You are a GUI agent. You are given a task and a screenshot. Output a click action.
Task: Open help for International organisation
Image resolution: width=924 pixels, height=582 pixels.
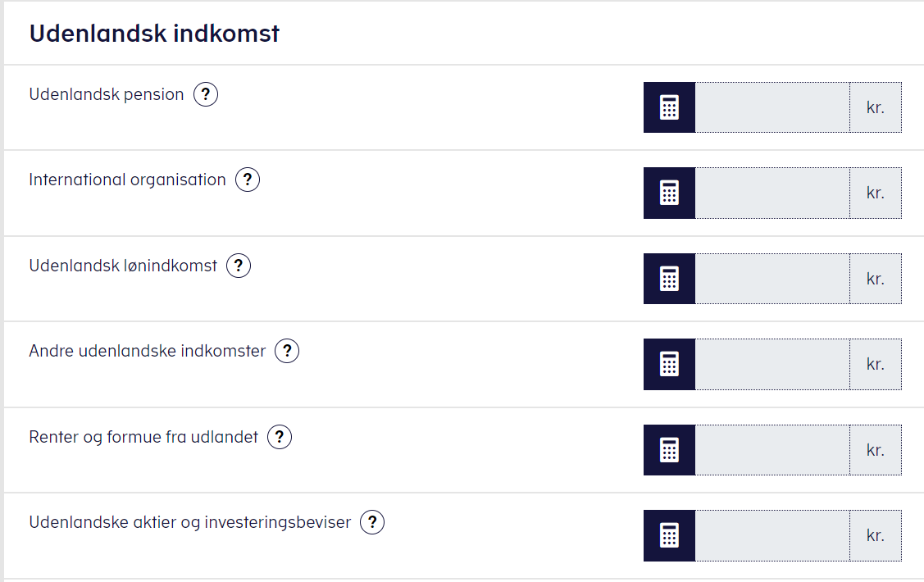point(248,180)
